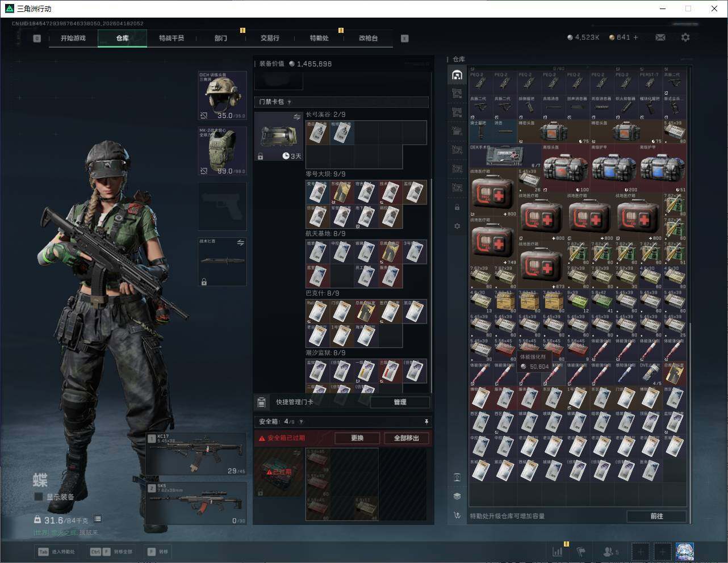The image size is (728, 563).
Task: Open the 部门 tab
Action: (x=220, y=38)
